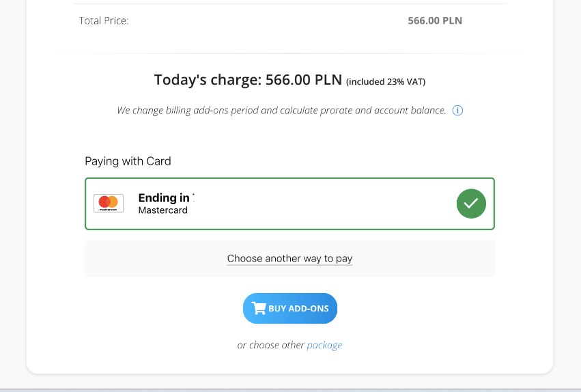
Task: Click the 'Today's charge' heading text
Action: pos(207,80)
